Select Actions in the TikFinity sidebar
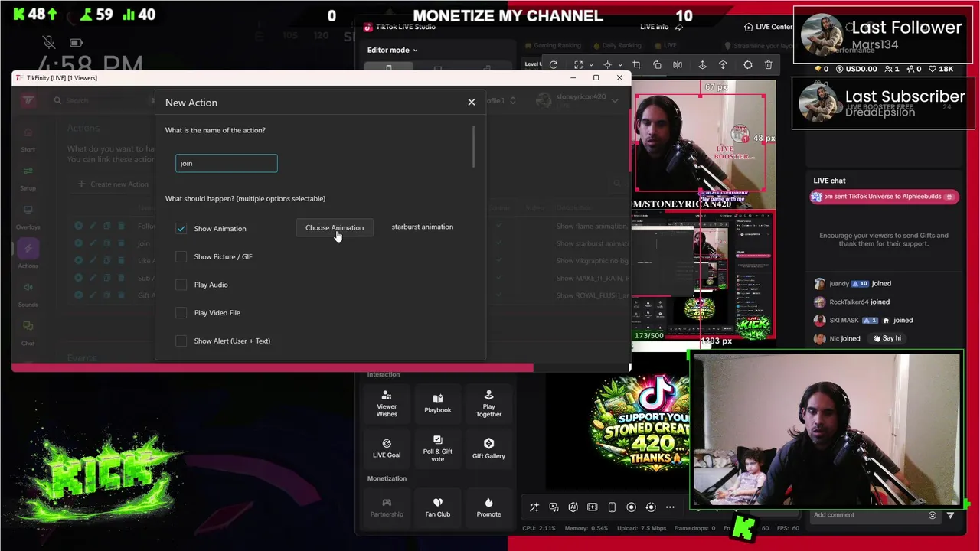 pos(28,255)
